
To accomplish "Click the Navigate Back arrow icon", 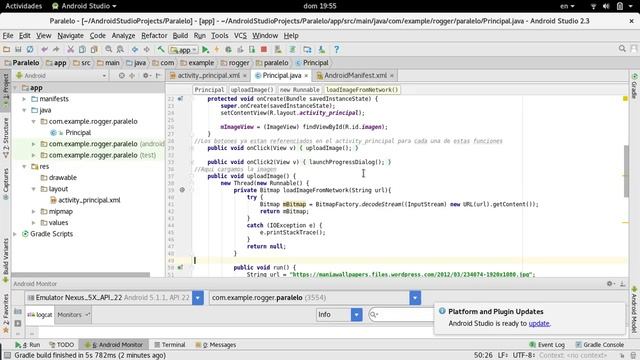I will (x=134, y=49).
